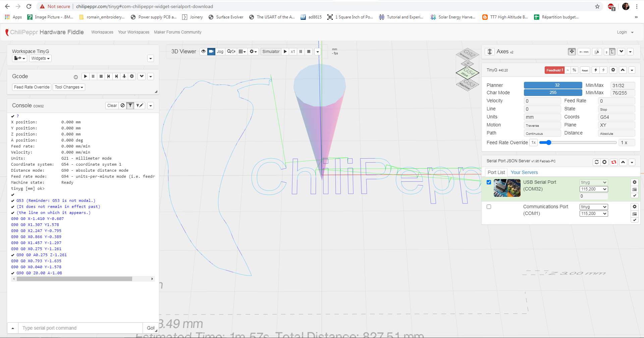Click the TinyG Reset button

pyautogui.click(x=585, y=70)
